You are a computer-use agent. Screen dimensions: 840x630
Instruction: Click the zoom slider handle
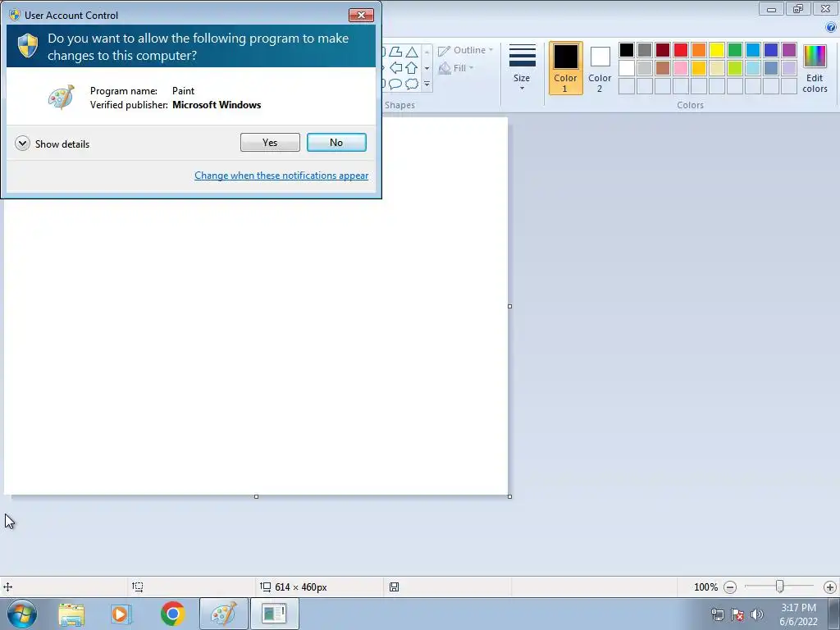pos(780,587)
